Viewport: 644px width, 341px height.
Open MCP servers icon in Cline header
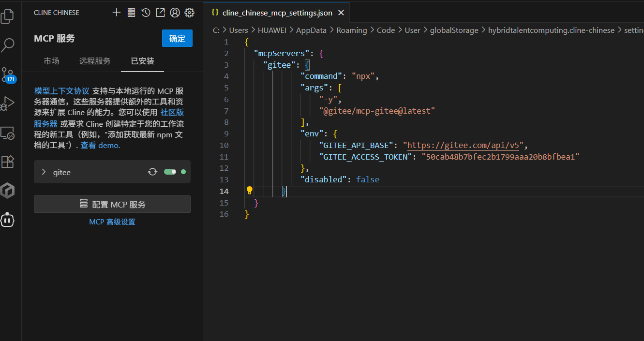[x=131, y=13]
